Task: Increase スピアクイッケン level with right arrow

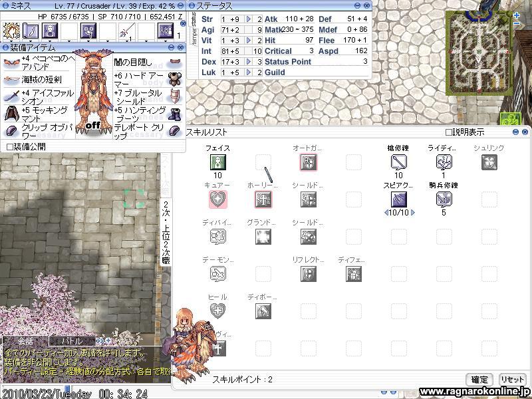Action: click(x=412, y=213)
